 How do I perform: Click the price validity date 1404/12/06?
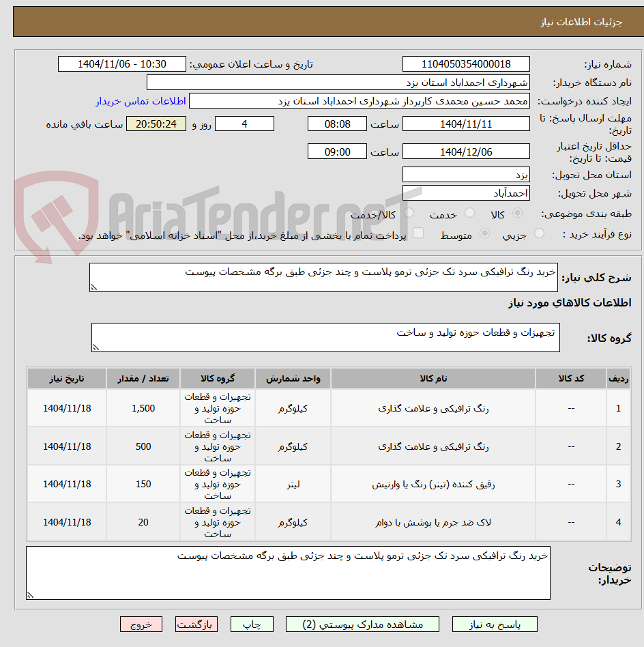tap(466, 152)
